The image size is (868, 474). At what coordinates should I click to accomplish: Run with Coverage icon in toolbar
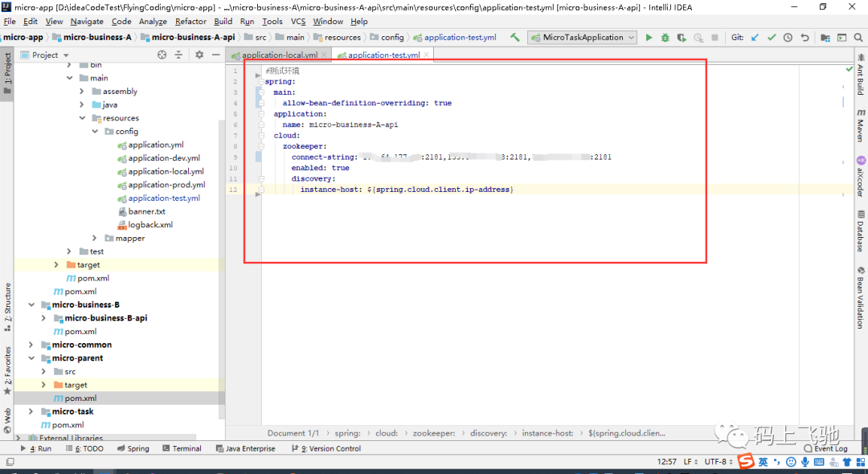682,38
